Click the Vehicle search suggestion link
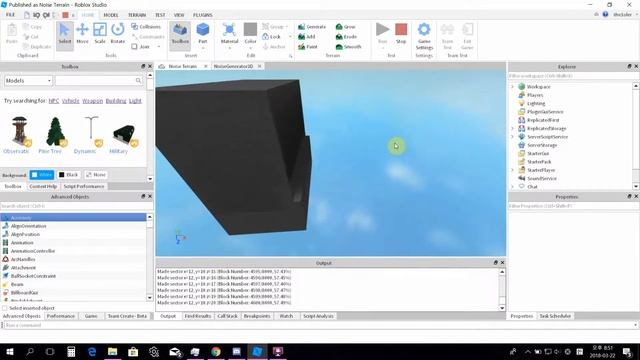The height and width of the screenshot is (360, 640). pyautogui.click(x=71, y=101)
